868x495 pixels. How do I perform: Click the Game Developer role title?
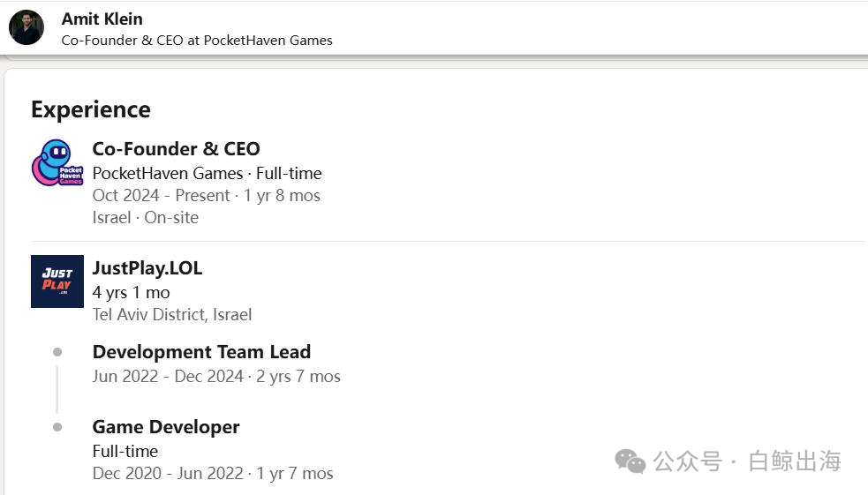[166, 427]
